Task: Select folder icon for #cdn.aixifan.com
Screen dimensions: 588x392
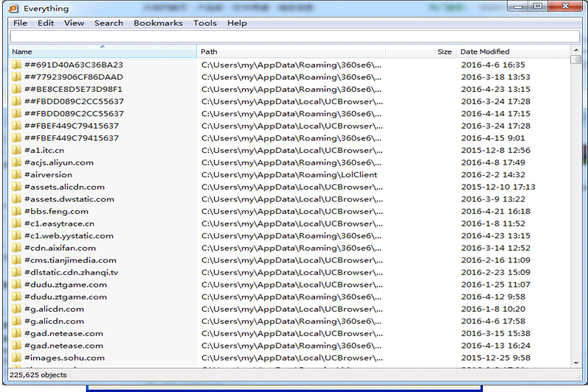Action: pos(16,248)
